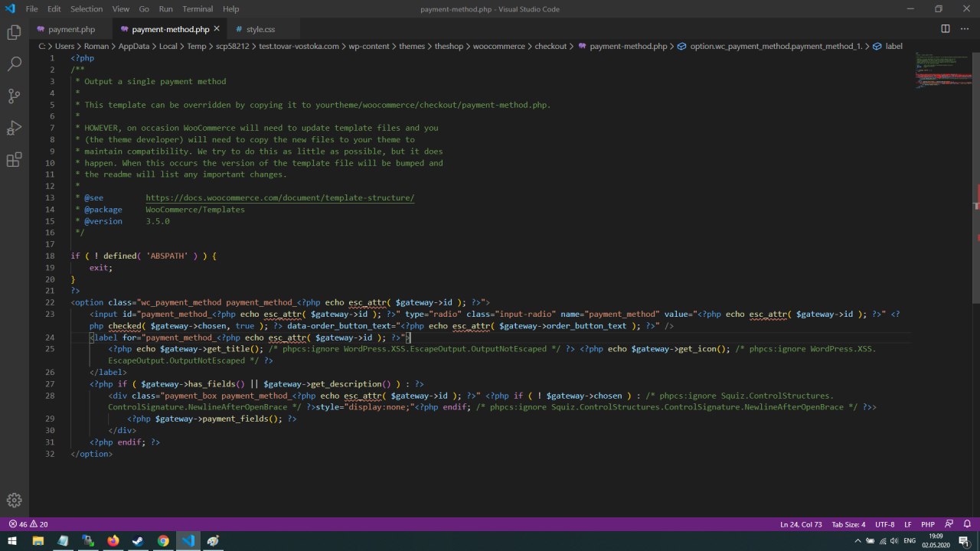
Task: Switch the ENG input language in tray
Action: click(x=910, y=540)
